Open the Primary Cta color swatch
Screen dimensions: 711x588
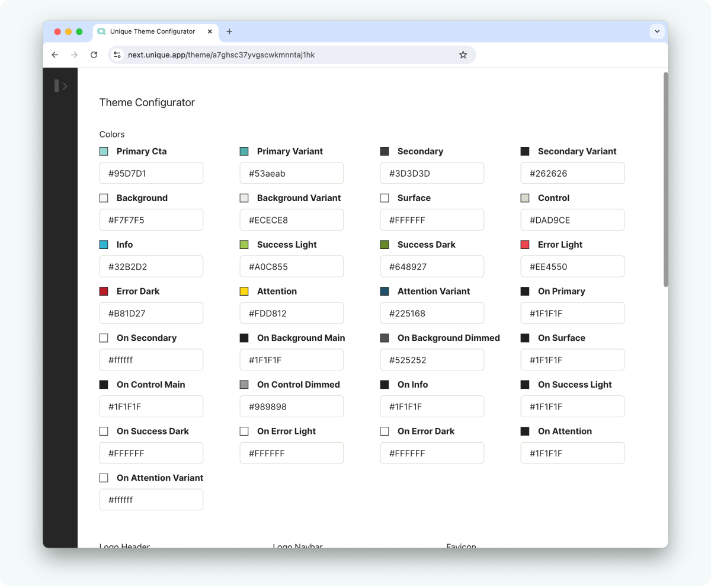pyautogui.click(x=104, y=152)
